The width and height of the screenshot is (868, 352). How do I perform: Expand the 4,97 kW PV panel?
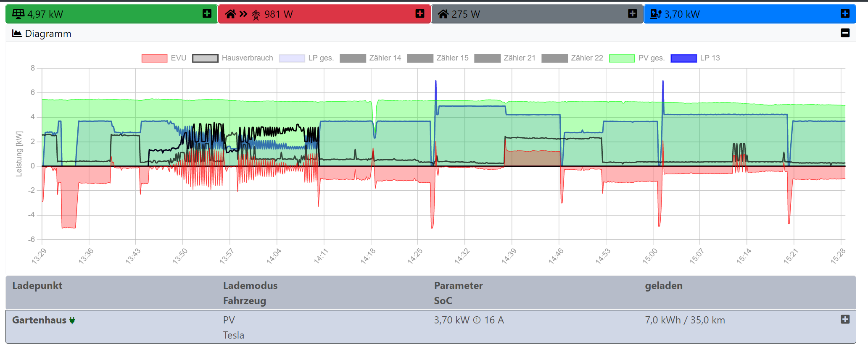point(207,14)
